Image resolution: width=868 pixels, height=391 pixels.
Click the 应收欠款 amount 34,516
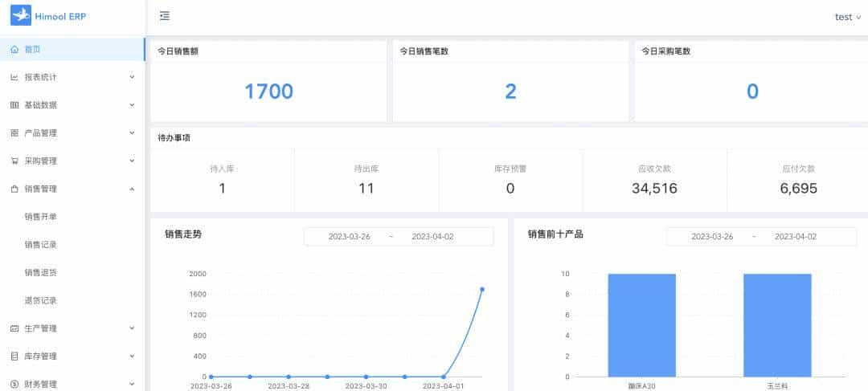click(654, 189)
